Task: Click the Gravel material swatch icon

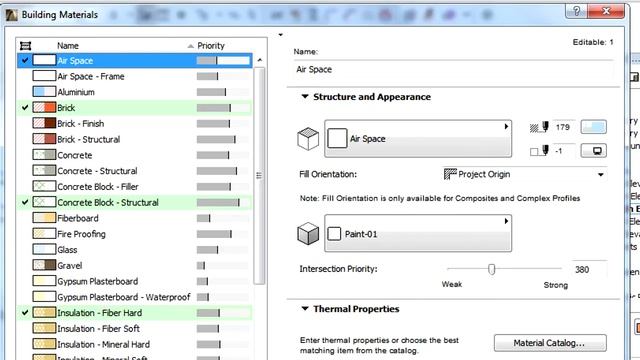Action: (x=44, y=265)
